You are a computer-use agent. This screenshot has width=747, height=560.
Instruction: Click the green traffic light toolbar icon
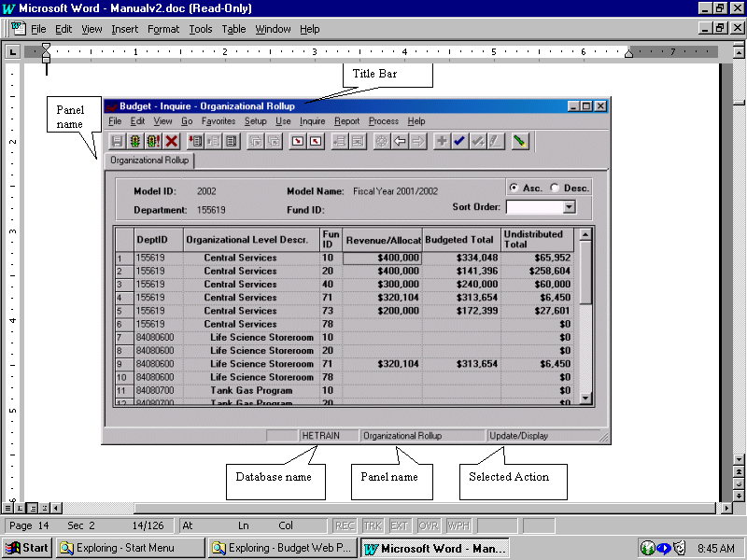click(135, 141)
